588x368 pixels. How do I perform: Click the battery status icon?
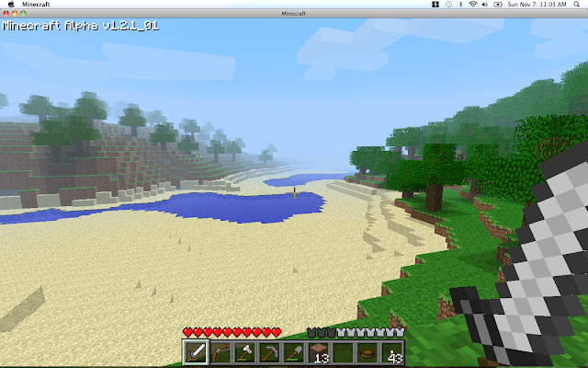pyautogui.click(x=498, y=4)
